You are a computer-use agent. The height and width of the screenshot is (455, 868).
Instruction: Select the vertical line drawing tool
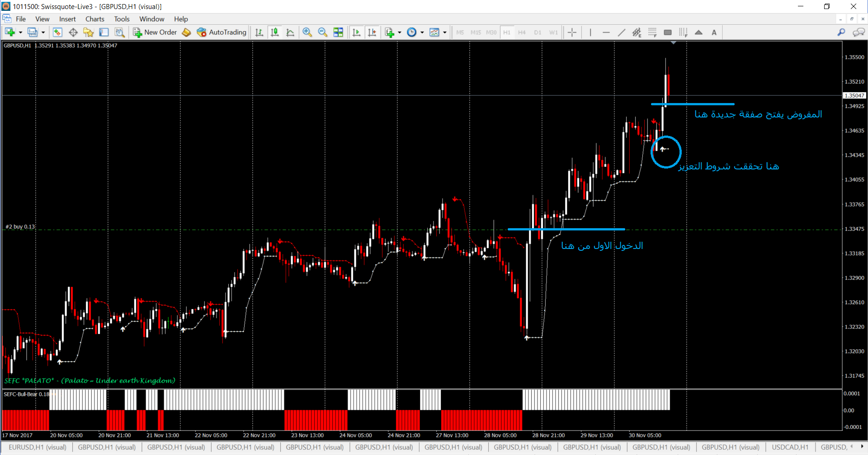click(x=590, y=32)
